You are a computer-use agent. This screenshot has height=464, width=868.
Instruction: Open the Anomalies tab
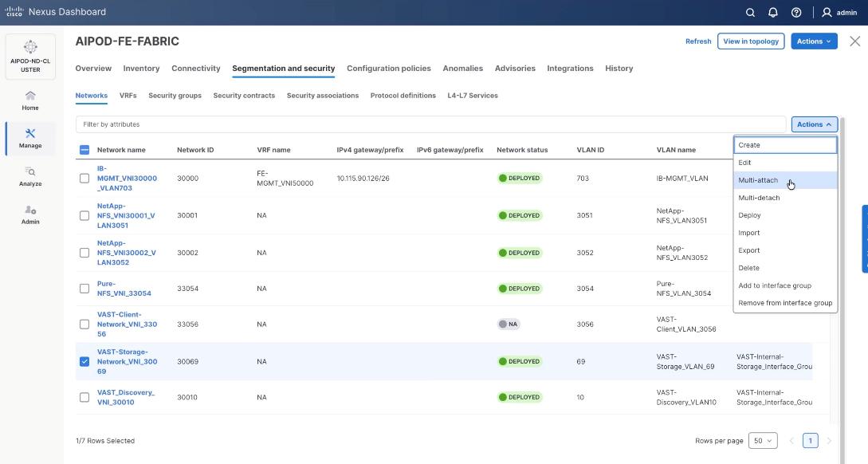click(x=463, y=68)
